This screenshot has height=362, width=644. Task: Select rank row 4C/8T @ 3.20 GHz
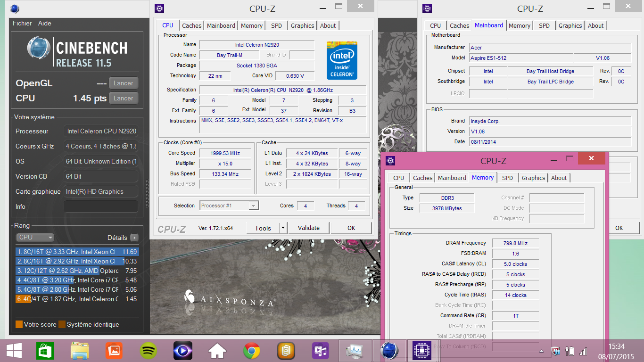coord(77,280)
